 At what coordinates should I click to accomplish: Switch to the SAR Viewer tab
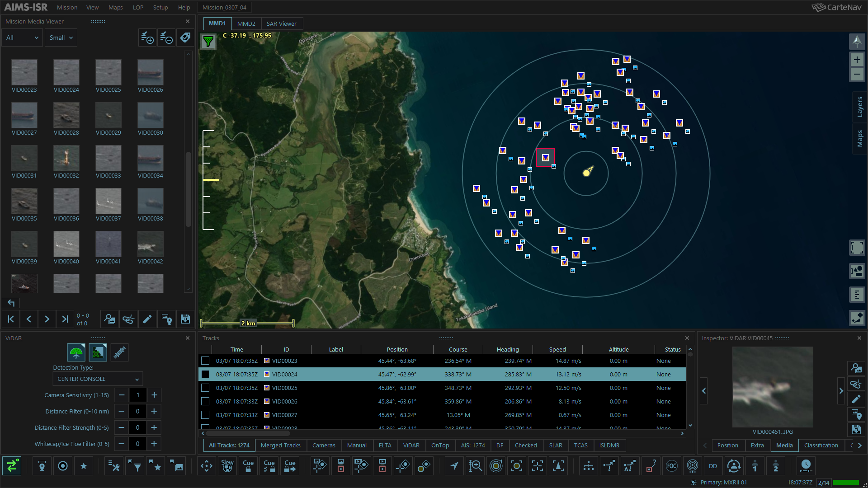point(281,23)
